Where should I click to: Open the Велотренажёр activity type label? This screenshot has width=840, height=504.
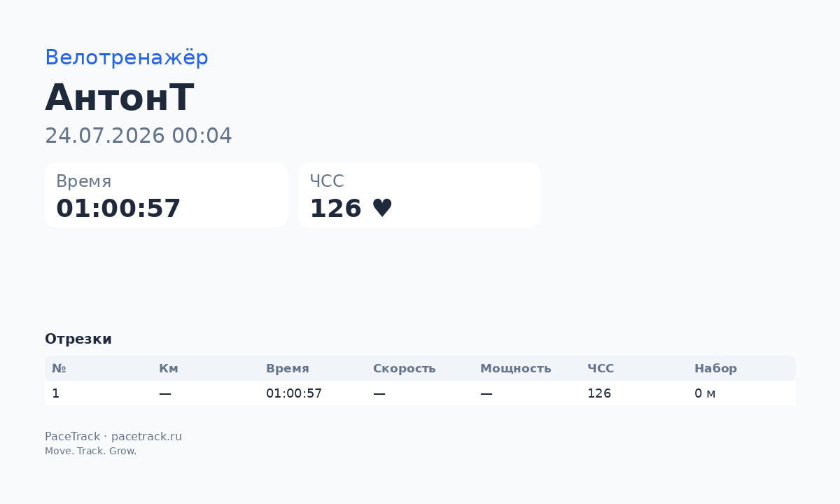[x=127, y=57]
